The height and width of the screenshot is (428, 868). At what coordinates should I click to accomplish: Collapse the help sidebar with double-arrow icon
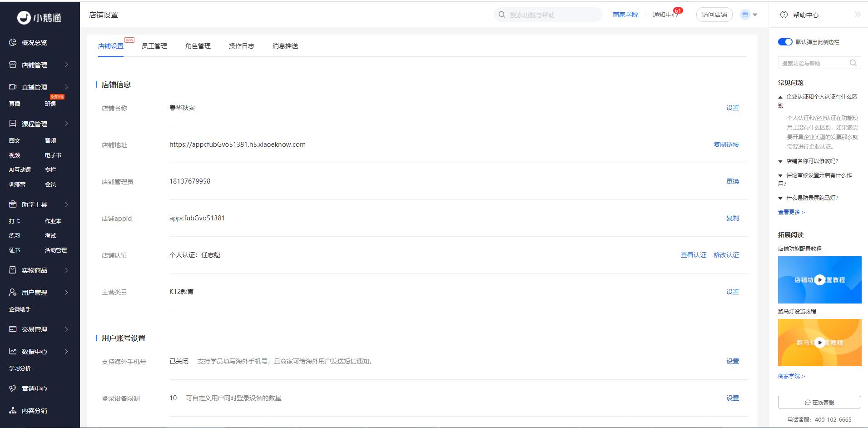coord(857,15)
